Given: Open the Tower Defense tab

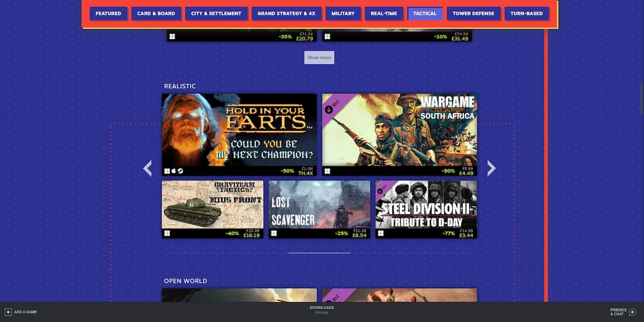Looking at the screenshot, I should point(473,13).
